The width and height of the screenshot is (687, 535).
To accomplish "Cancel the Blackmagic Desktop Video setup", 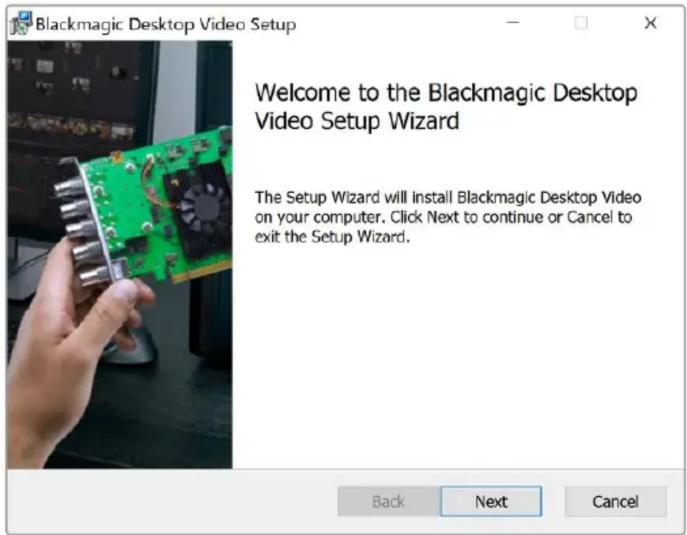I will pos(616,501).
